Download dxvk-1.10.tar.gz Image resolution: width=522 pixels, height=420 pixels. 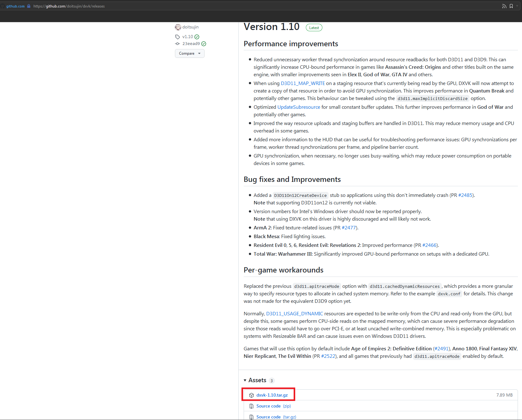272,395
